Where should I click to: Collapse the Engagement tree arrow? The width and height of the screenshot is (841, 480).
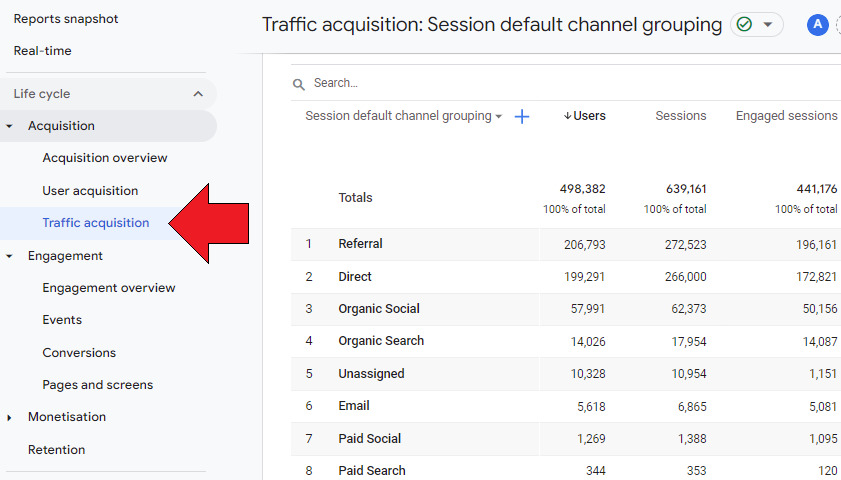tap(9, 256)
